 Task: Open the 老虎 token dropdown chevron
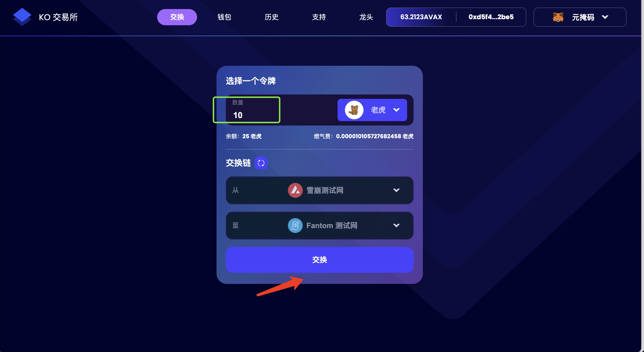pyautogui.click(x=396, y=110)
